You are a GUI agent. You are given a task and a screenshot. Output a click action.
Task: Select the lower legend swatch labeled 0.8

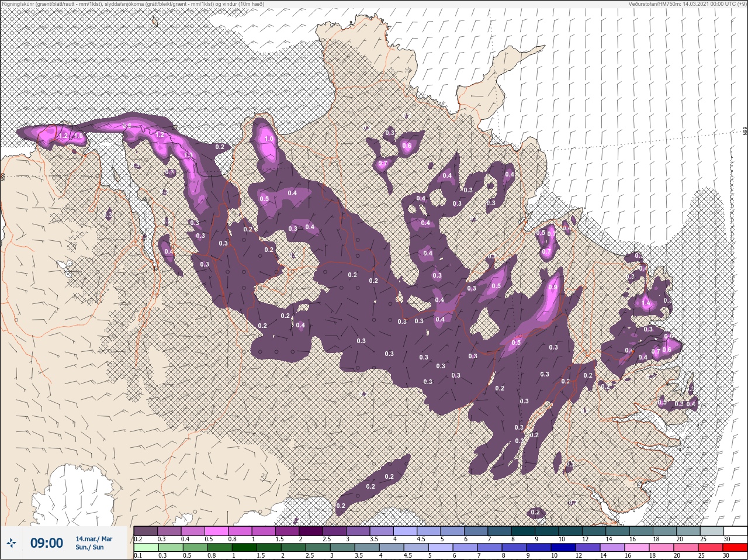coord(220,547)
